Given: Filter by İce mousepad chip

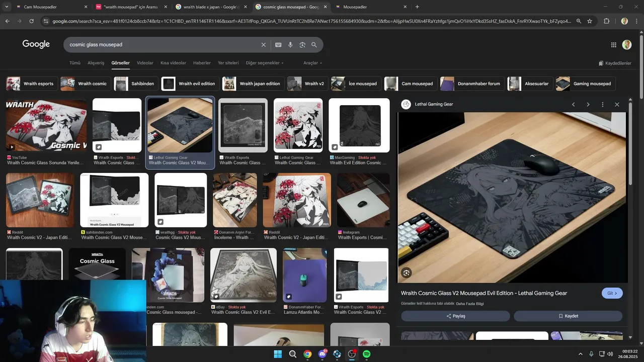Looking at the screenshot, I should 355,83.
